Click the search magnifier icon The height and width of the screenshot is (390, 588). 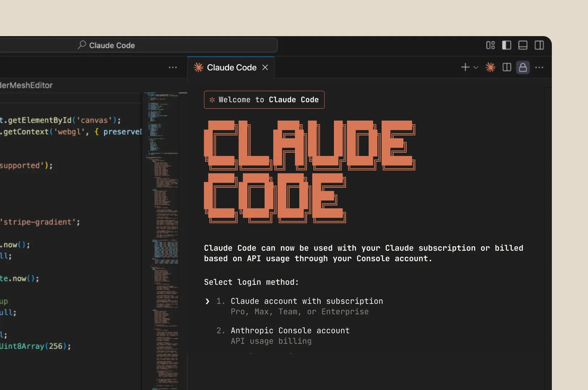click(82, 45)
